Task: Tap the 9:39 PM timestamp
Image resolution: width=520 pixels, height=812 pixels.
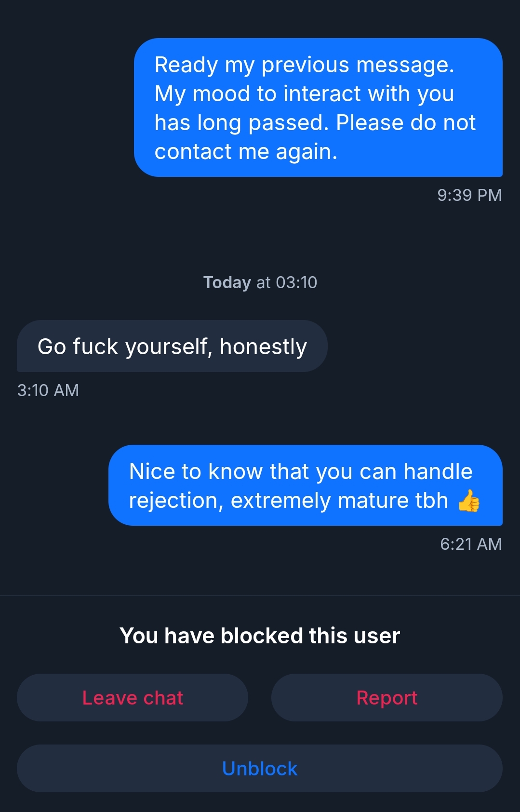Action: point(469,195)
